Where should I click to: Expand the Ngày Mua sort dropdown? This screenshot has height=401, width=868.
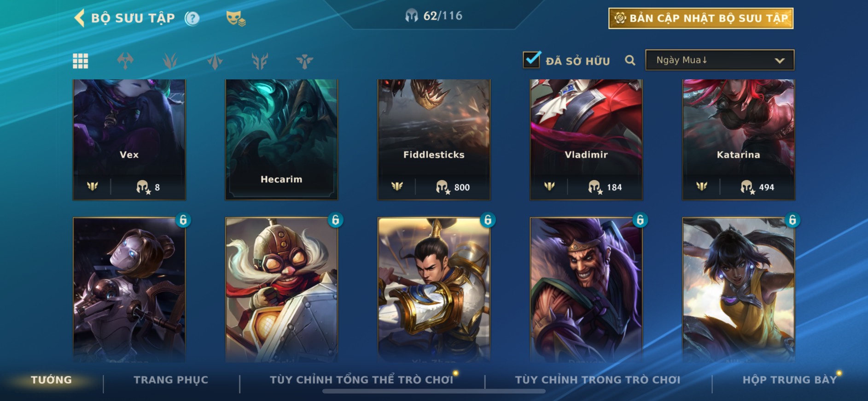tap(720, 60)
